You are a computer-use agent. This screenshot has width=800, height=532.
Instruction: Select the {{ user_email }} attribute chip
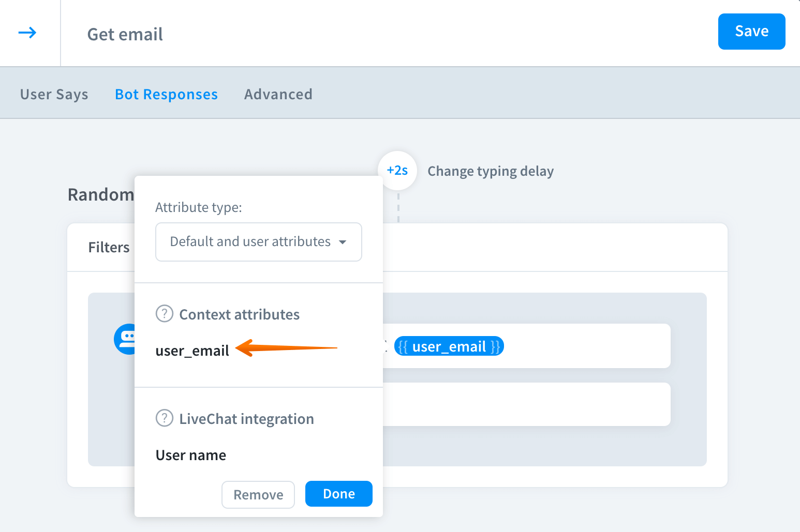(x=449, y=346)
